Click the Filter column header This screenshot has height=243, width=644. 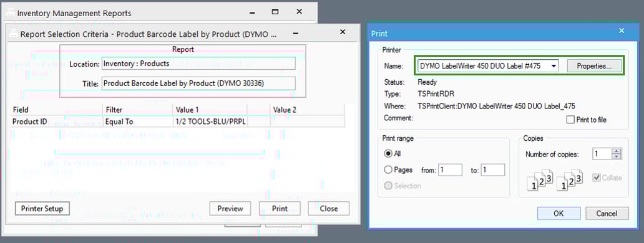tap(137, 110)
